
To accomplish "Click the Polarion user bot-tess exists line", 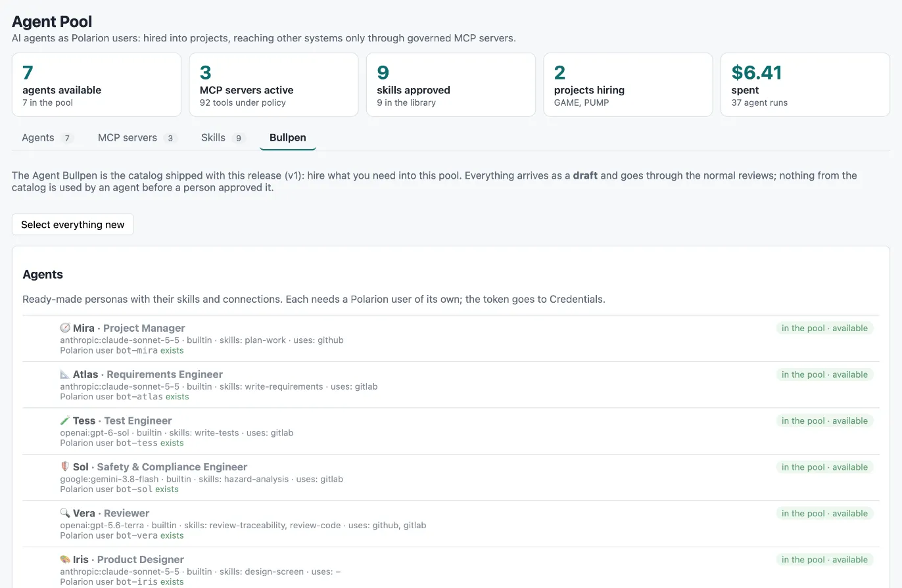I will [x=122, y=443].
